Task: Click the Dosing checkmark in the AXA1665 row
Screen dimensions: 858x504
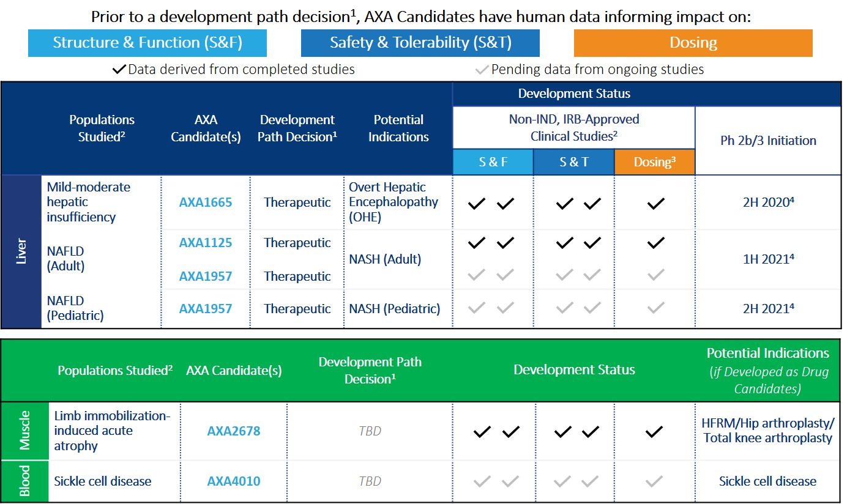Action: (x=655, y=204)
